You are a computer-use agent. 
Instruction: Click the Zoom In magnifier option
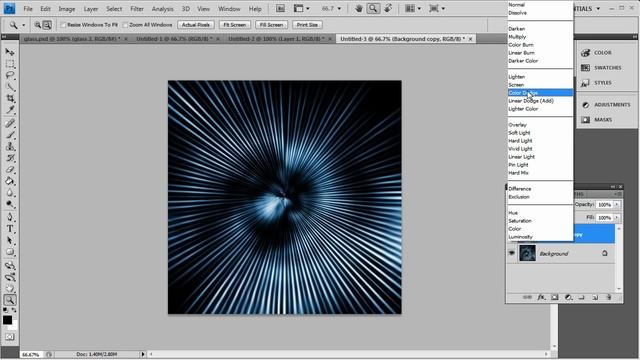[x=38, y=25]
